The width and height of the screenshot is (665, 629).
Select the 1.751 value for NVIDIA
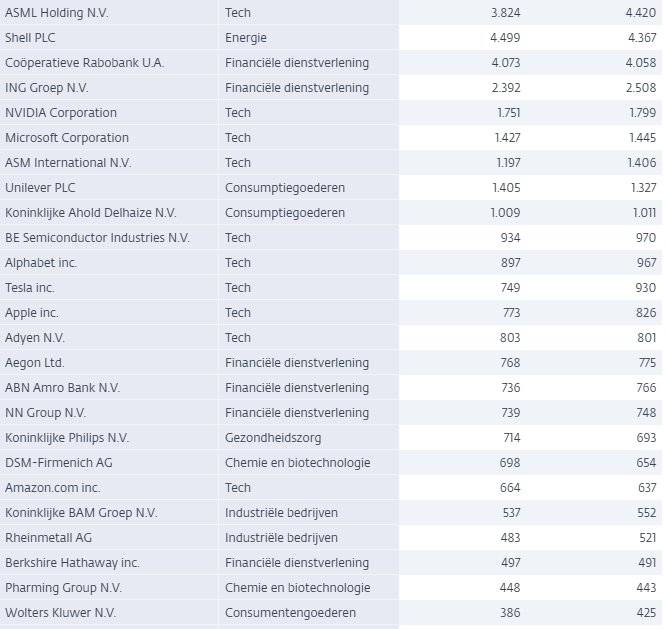(505, 113)
